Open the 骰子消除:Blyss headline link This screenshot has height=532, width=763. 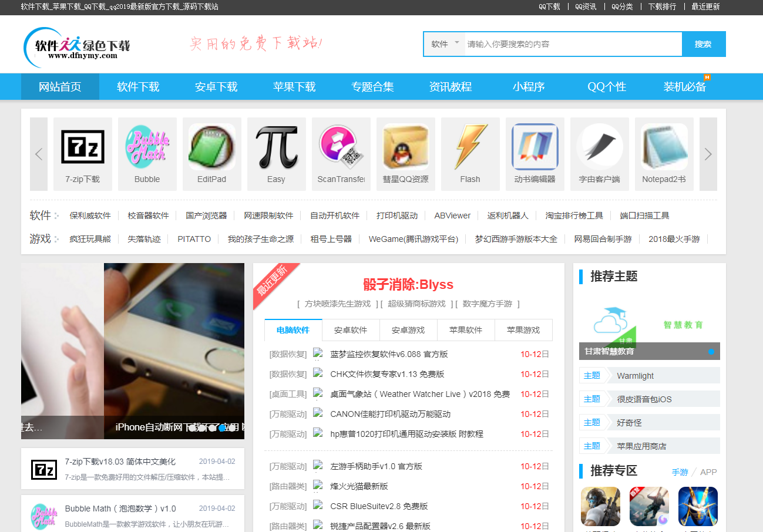408,285
